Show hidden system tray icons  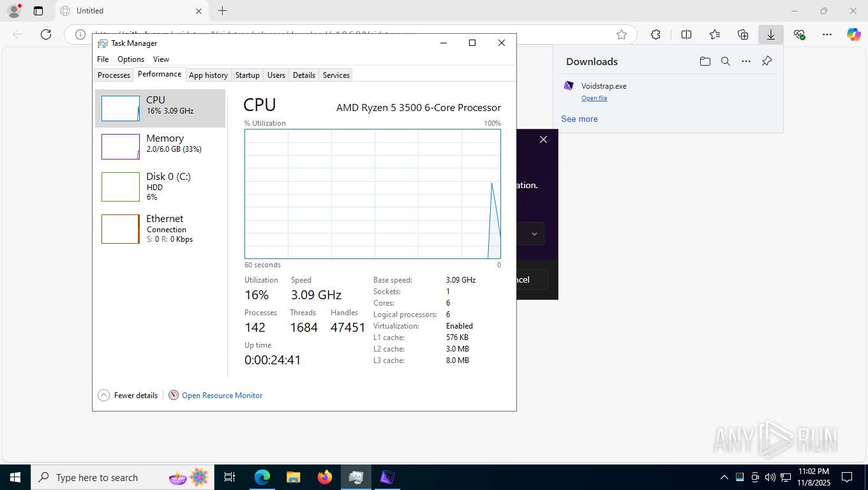724,477
